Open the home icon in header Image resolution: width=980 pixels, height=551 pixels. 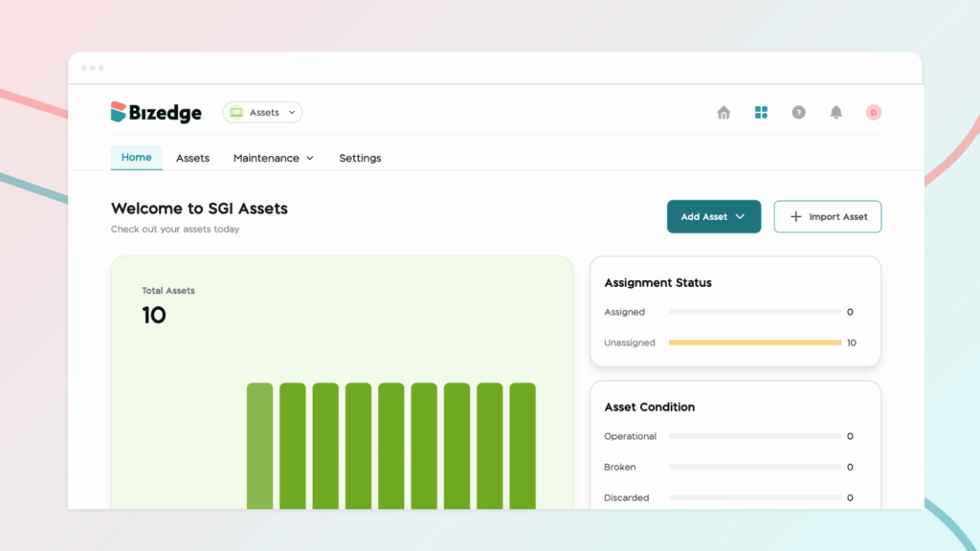point(724,113)
